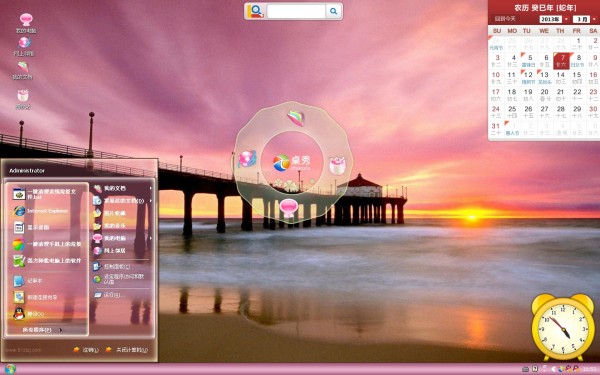The height and width of the screenshot is (375, 600).
Task: Open the month dropdown arrow in calendar
Action: [594, 19]
